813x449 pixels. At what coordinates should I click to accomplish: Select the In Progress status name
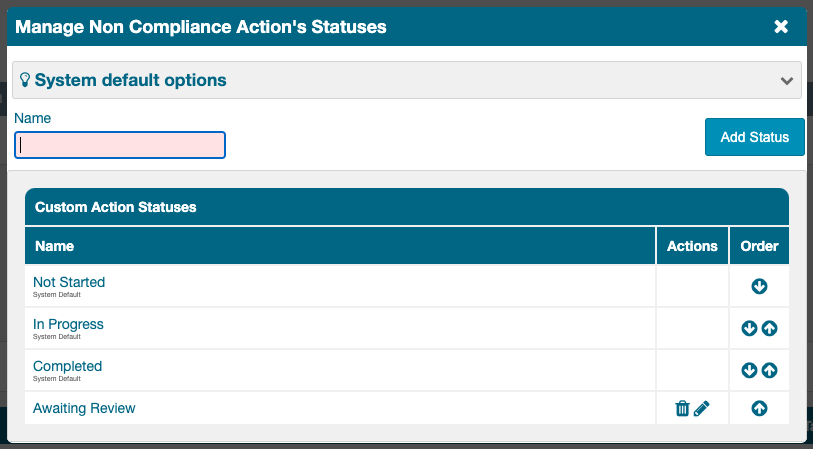coord(68,324)
